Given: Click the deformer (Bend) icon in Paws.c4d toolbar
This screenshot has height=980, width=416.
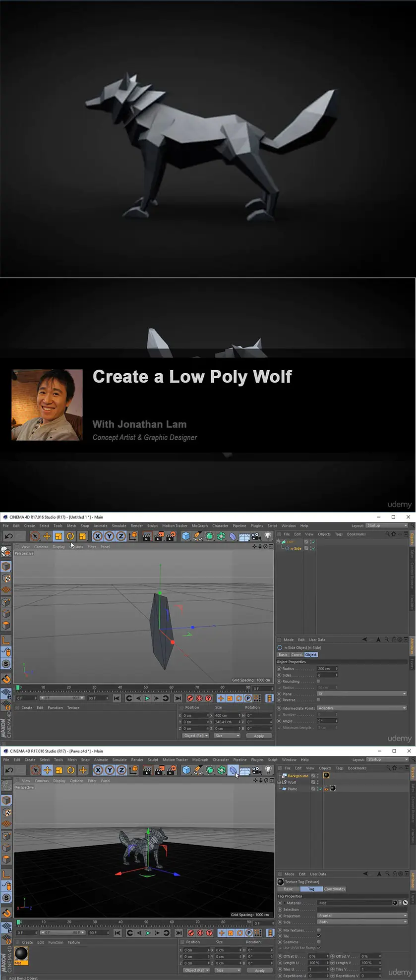Looking at the screenshot, I should click(x=233, y=770).
